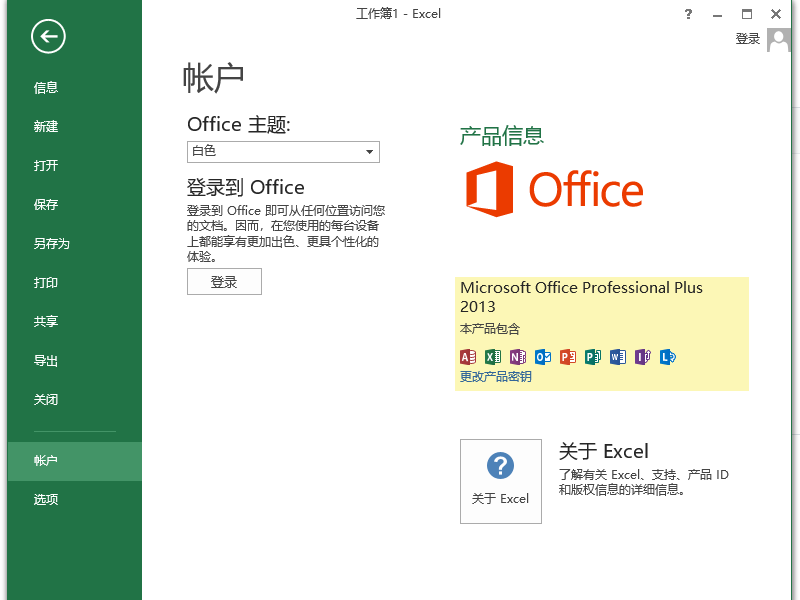Maximize the Excel window
Viewport: 800px width, 600px height.
(746, 14)
